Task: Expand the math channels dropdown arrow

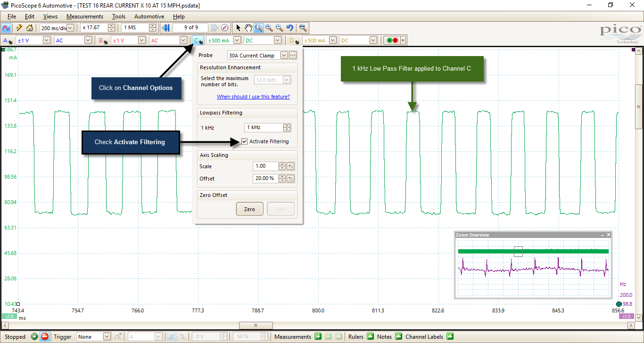Action: click(x=403, y=41)
